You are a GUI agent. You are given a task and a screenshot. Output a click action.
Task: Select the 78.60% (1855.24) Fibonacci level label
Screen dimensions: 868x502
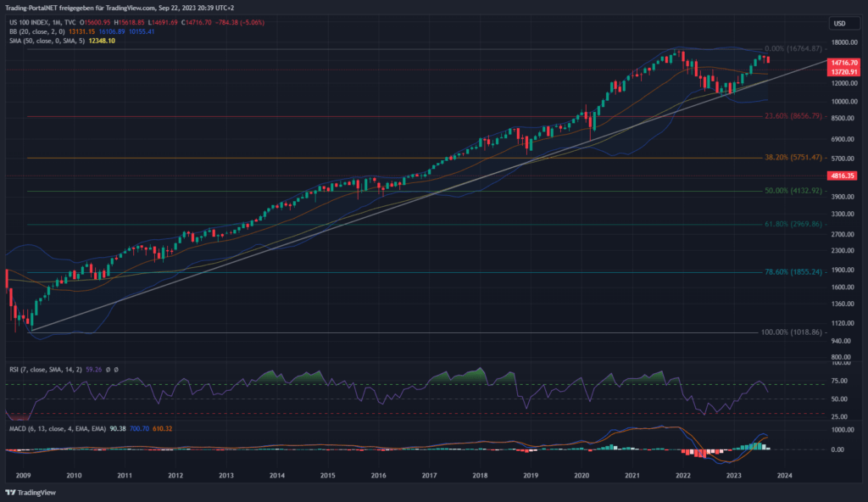pos(793,272)
